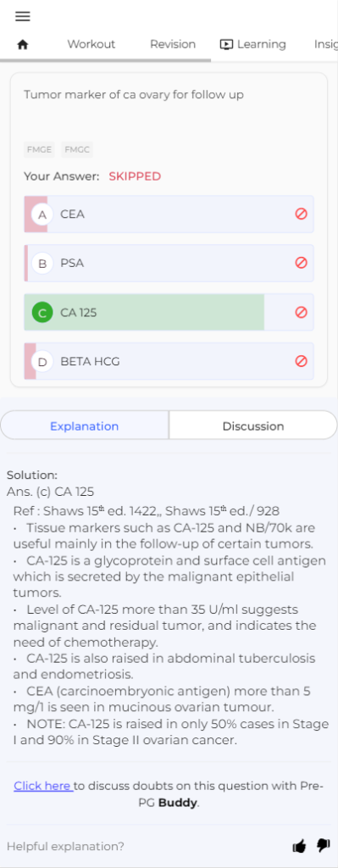338x868 pixels.
Task: Select option A circle
Action: point(42,214)
